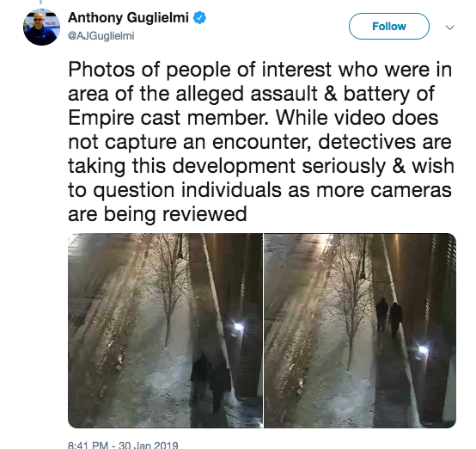This screenshot has width=476, height=449.
Task: Click the two figures in the left photo
Action: pos(211,382)
